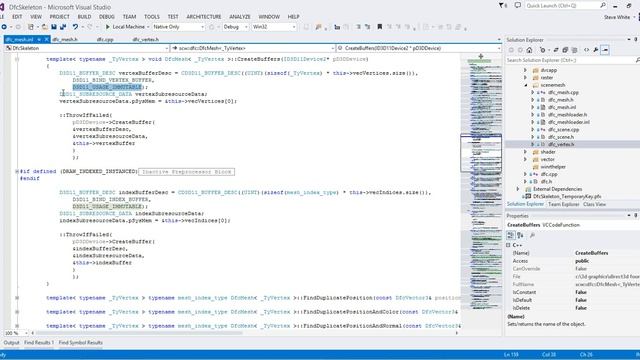Click Solution Explorer Properties wrench icon
Screen dimensions: 640x360
coord(596,50)
